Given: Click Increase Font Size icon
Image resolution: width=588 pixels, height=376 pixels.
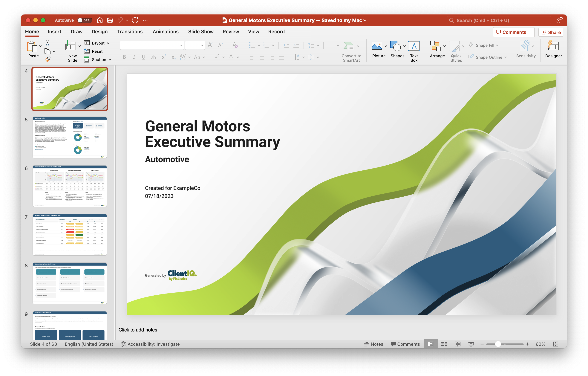Looking at the screenshot, I should click(210, 45).
